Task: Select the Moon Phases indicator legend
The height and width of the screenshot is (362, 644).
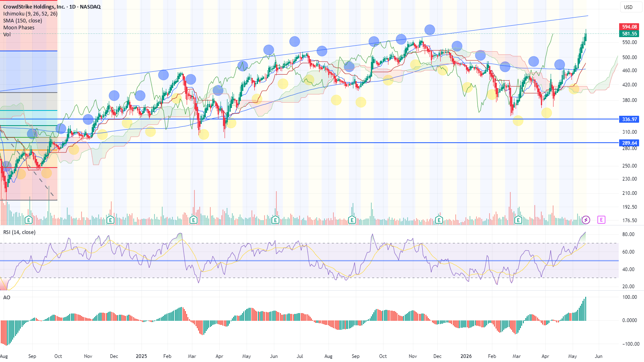Action: 19,27
